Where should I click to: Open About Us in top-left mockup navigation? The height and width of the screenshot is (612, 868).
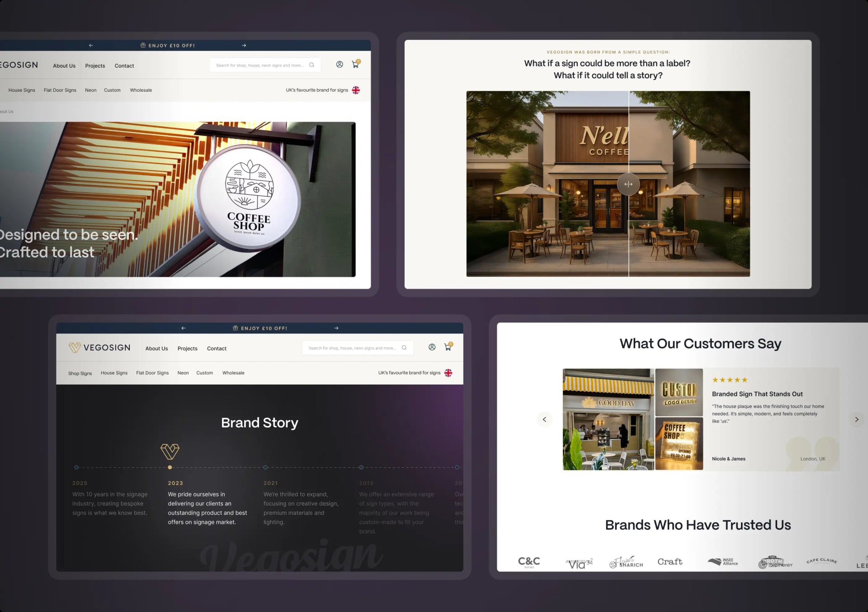coord(64,66)
